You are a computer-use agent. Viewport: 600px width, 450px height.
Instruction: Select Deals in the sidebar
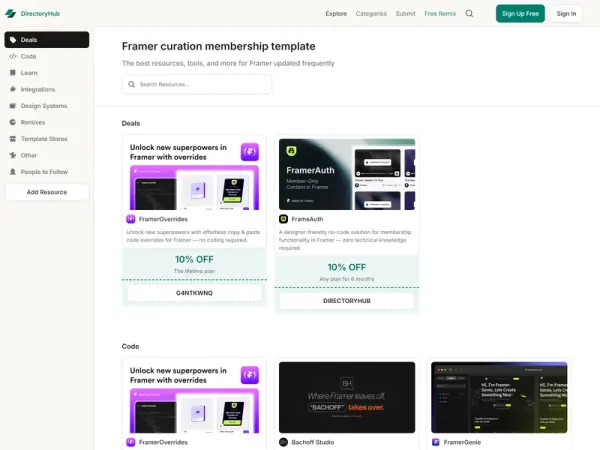(x=47, y=40)
